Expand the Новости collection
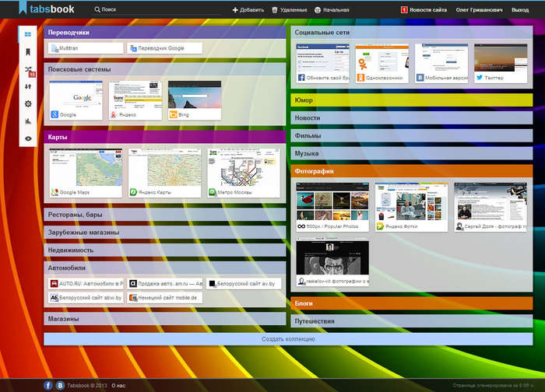Screen dimensions: 545x392 [x=412, y=117]
